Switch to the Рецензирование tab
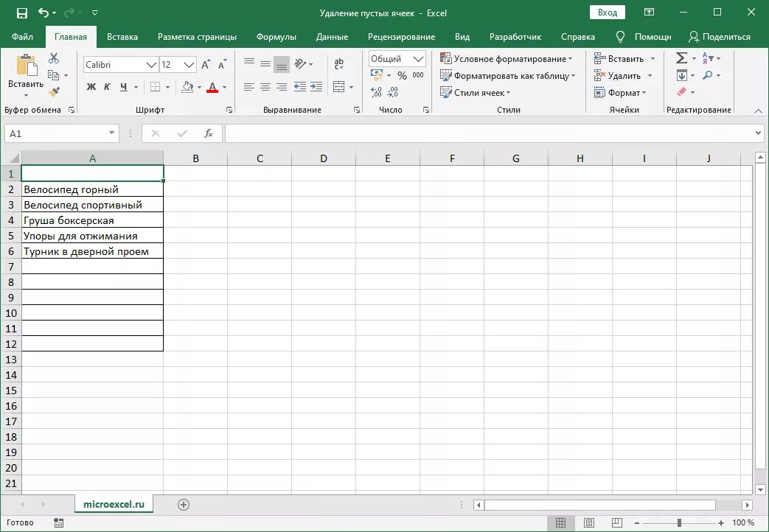The height and width of the screenshot is (532, 769). [x=401, y=37]
